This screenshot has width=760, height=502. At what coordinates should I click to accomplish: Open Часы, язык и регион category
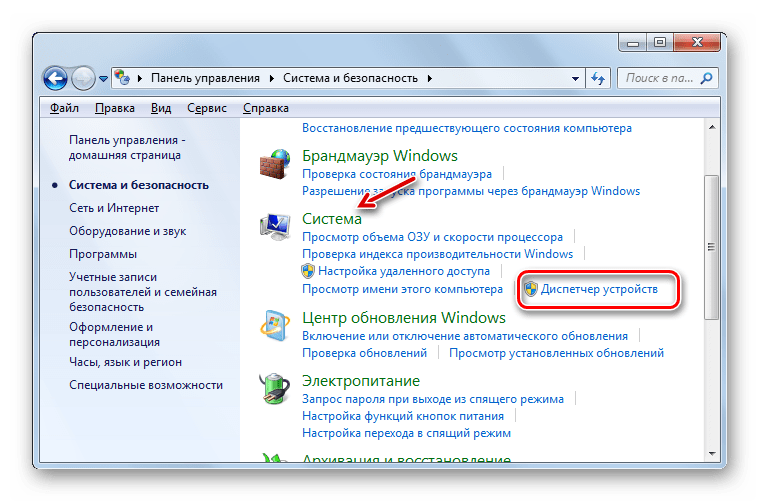[x=125, y=362]
